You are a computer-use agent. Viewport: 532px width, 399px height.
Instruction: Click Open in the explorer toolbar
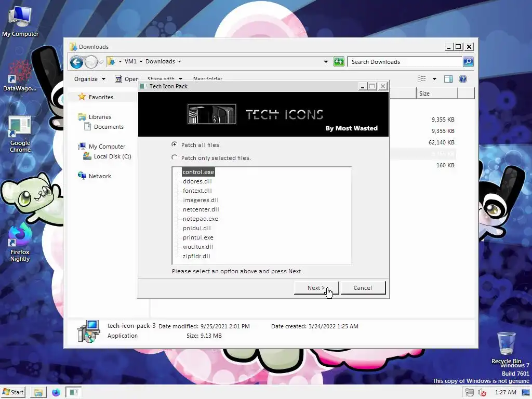point(127,79)
